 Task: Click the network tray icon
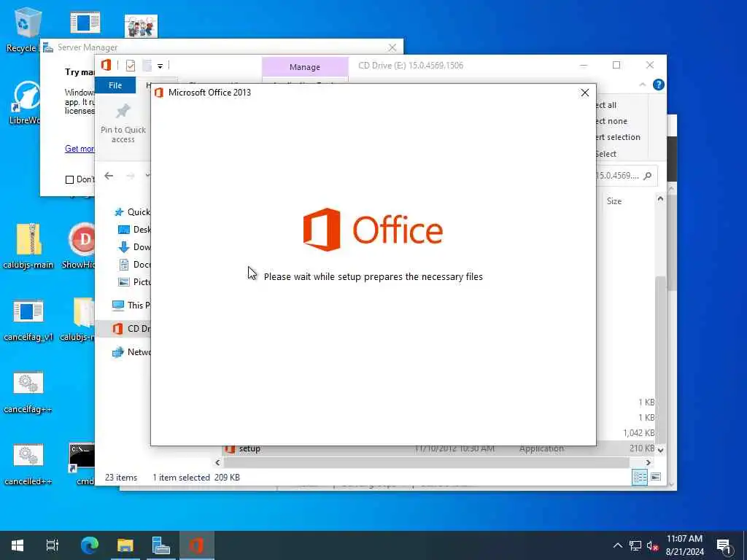coord(635,545)
